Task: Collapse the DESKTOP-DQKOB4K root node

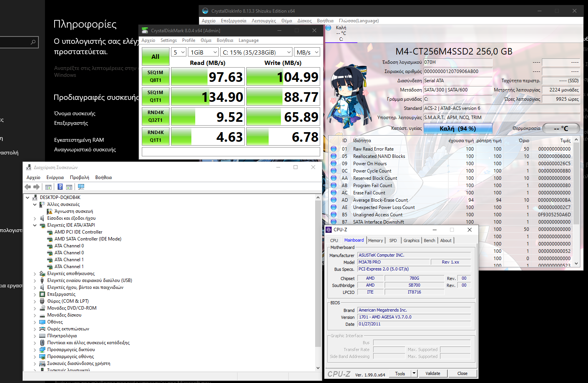Action: 28,197
